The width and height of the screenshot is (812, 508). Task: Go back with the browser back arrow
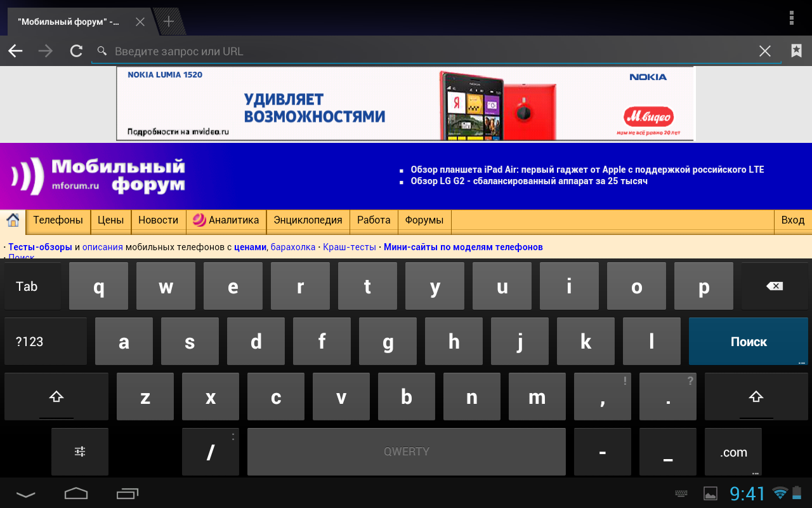[x=15, y=51]
